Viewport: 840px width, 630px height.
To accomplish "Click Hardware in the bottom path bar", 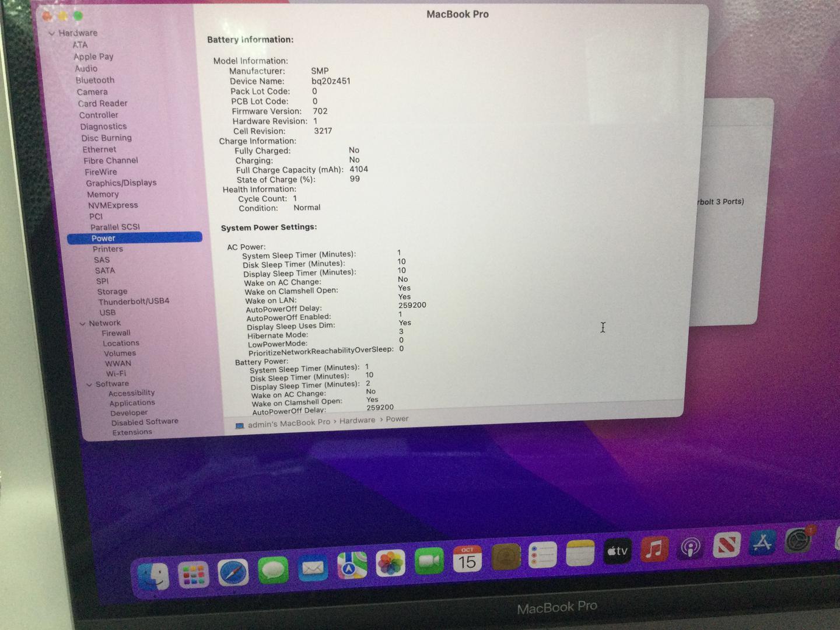I will [357, 421].
